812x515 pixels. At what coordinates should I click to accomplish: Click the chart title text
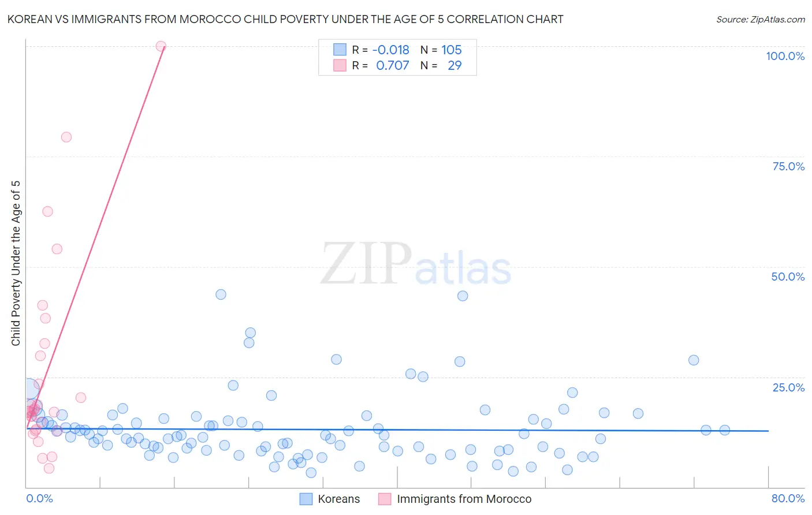coord(285,19)
